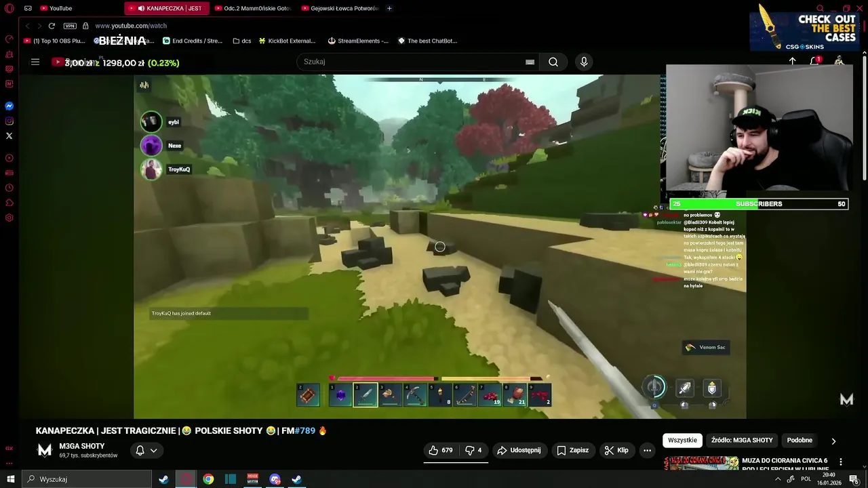Start voice search with microphone
The height and width of the screenshot is (488, 868).
[584, 62]
